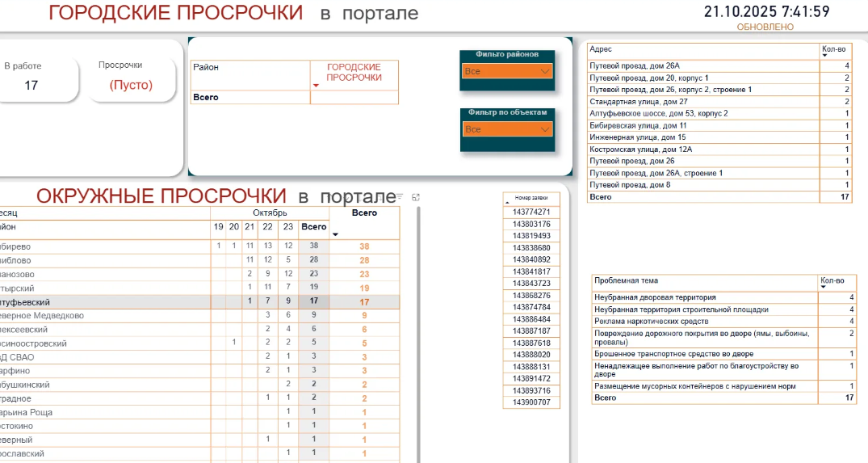This screenshot has height=463, width=868.
Task: Select day 23 column header
Action: click(x=288, y=226)
